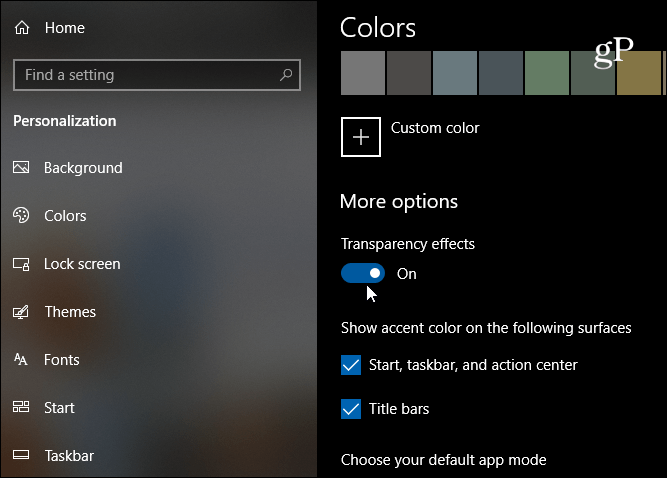
Task: Go to the Themes section
Action: click(x=70, y=312)
